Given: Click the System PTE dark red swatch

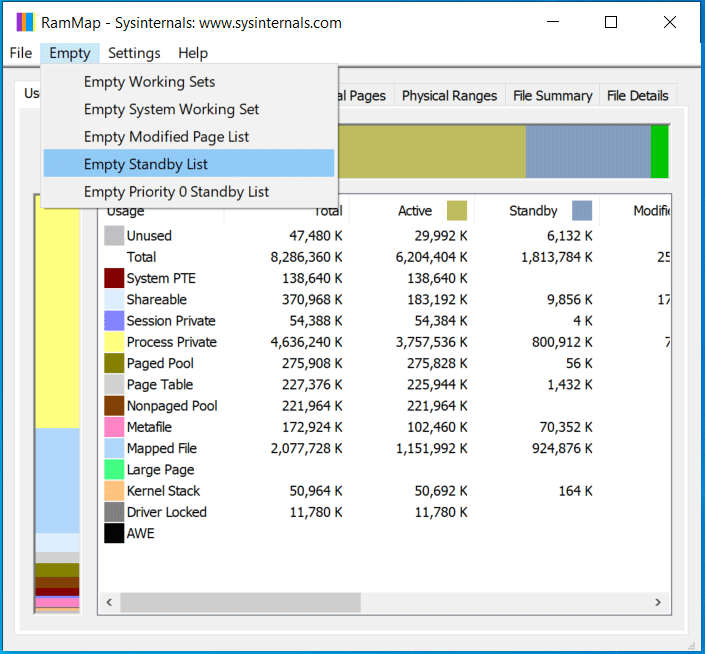Looking at the screenshot, I should [x=114, y=278].
